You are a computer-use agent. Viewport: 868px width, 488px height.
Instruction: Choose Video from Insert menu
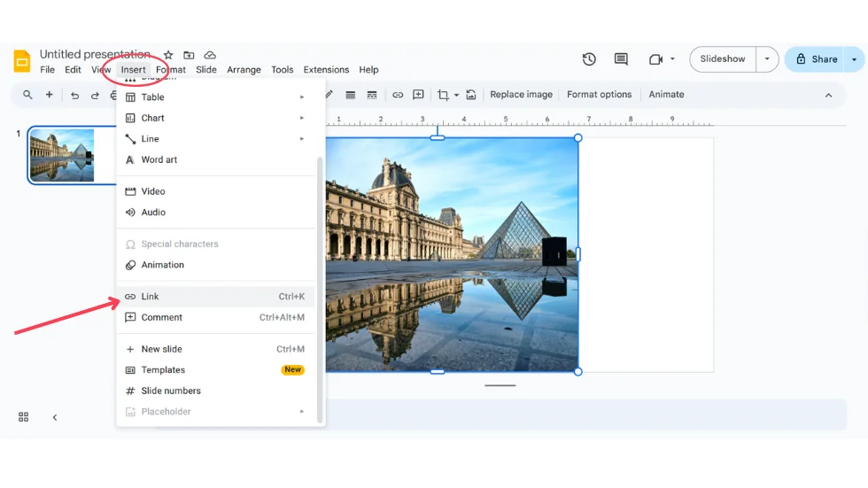[216, 191]
